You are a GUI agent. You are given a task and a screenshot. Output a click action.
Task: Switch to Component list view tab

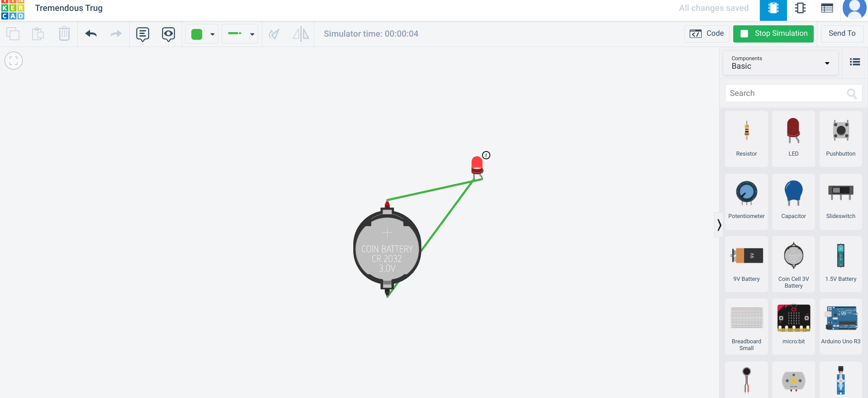[827, 9]
